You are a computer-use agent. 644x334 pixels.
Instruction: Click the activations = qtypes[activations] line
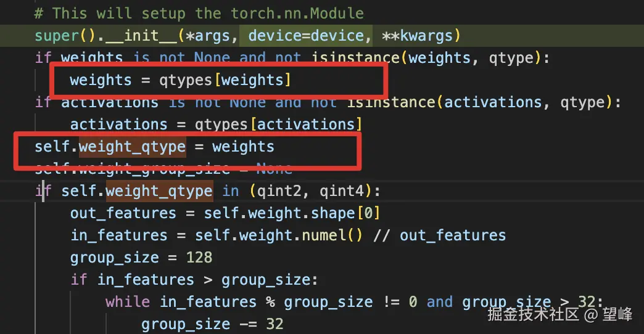pyautogui.click(x=216, y=124)
